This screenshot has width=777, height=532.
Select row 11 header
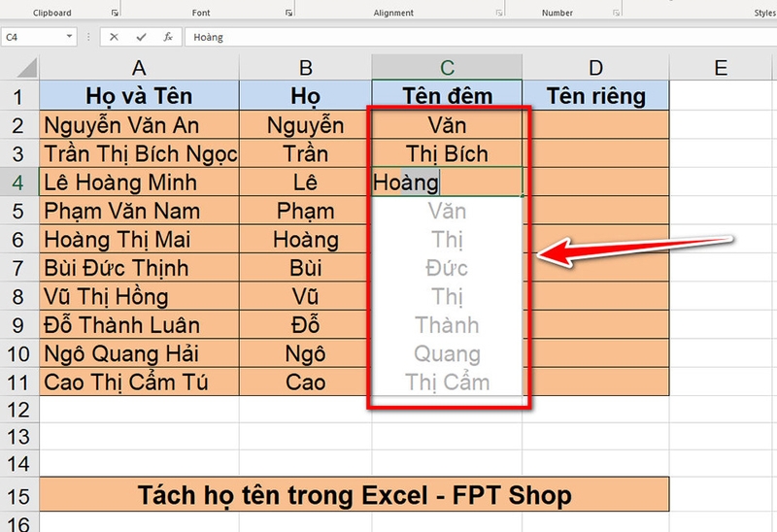pos(18,382)
